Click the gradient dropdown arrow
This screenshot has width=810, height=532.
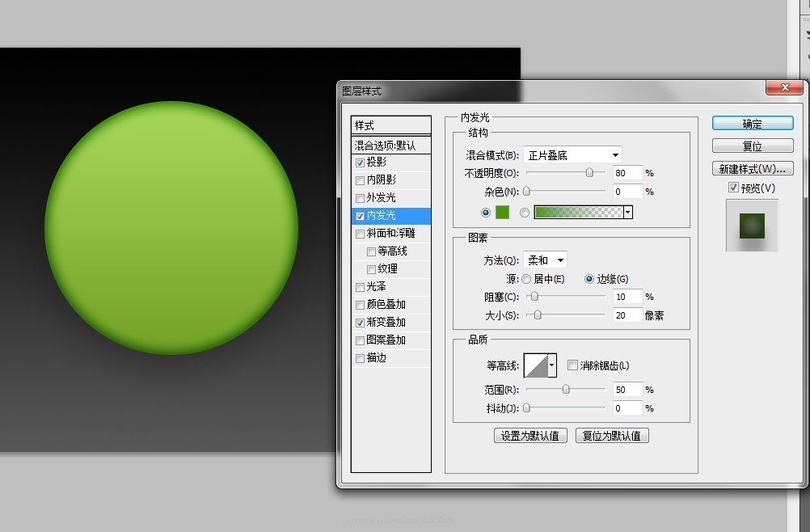pos(626,211)
